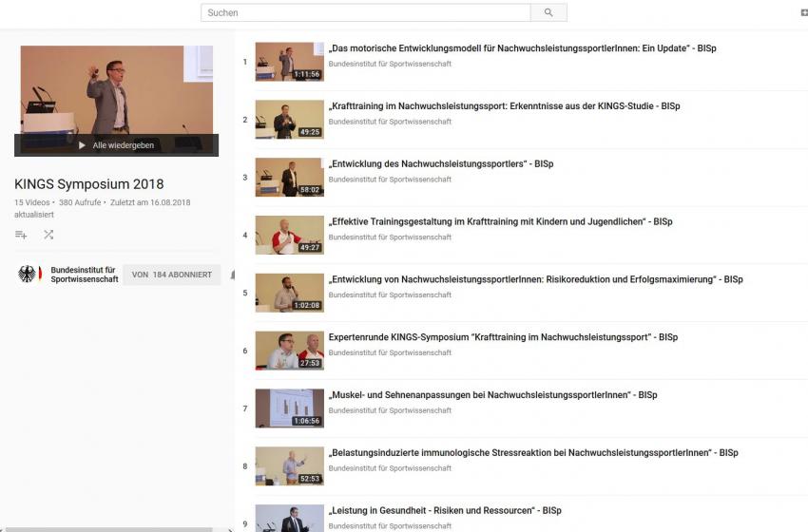Click the create video icon at top right
Viewport: 808px width, 532px height.
tap(804, 12)
